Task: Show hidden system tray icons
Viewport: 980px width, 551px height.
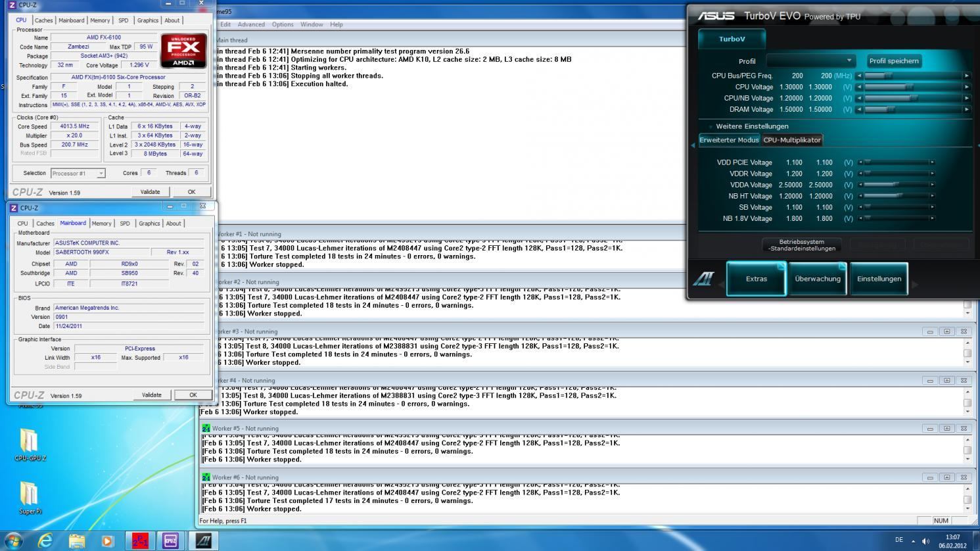Action: [912, 541]
